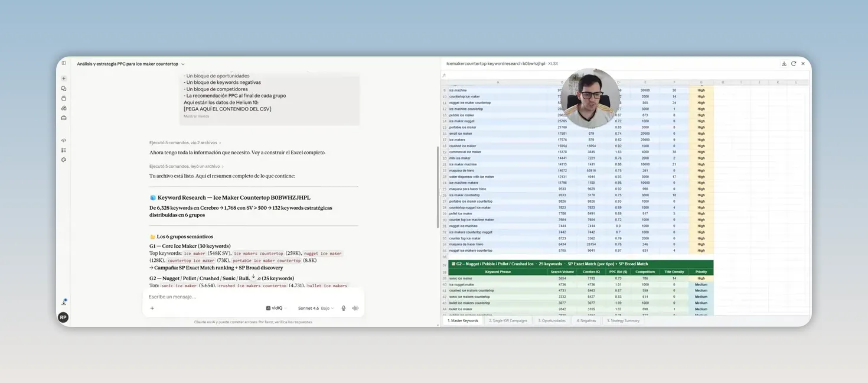Switch to Strategy Summary sheet tab
The height and width of the screenshot is (383, 868).
[623, 320]
